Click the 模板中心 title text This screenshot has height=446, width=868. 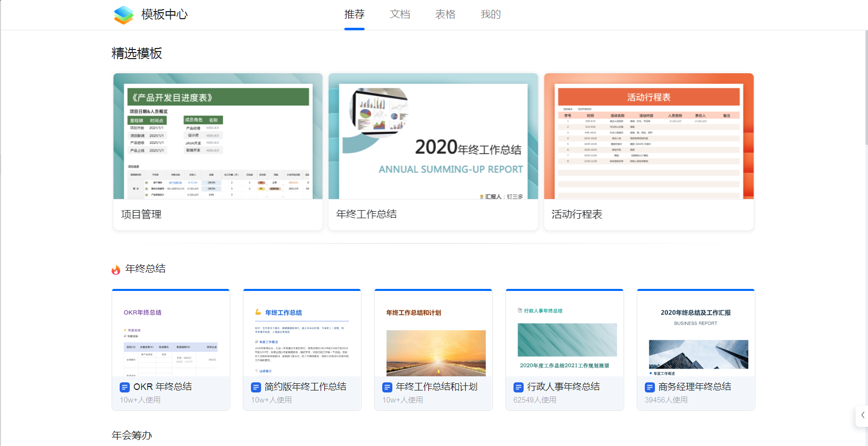165,15
